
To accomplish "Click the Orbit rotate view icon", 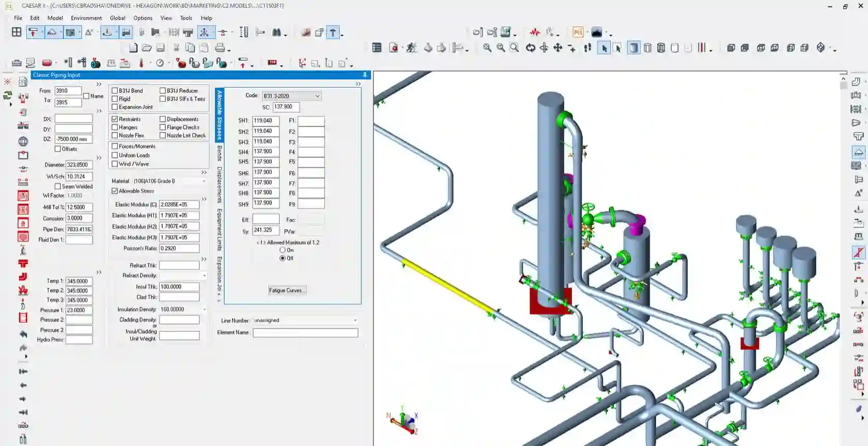I will (530, 48).
